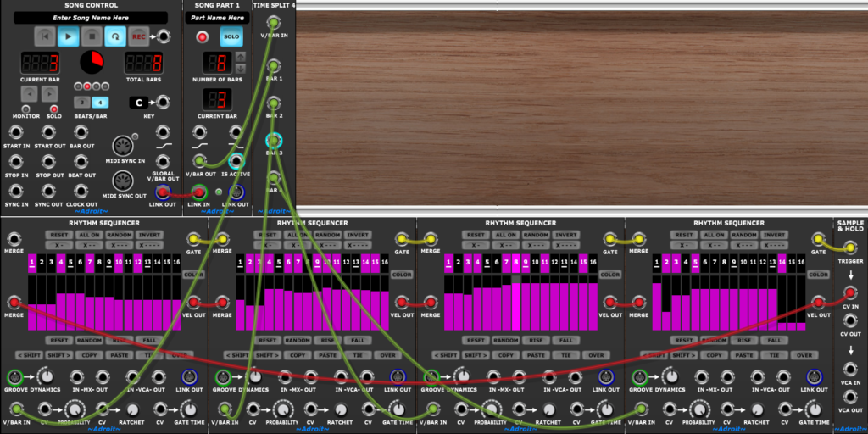Click the V/BAR OUT jack in Song Part 1
Screen dimensions: 868x434
pos(199,161)
